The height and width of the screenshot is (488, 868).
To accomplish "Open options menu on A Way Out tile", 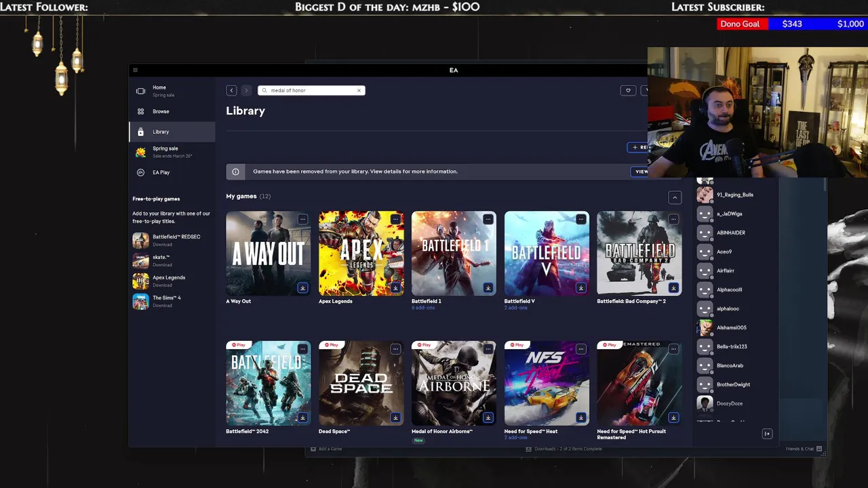I will click(302, 219).
